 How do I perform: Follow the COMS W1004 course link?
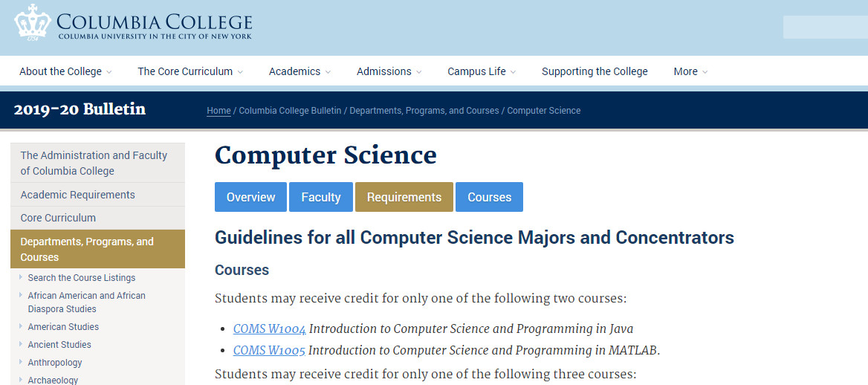click(x=270, y=329)
